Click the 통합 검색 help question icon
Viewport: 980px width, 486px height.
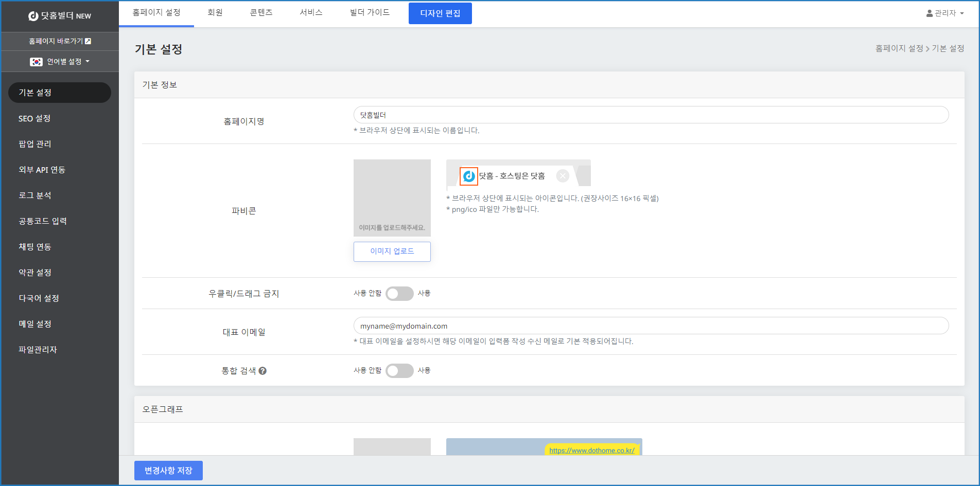click(262, 371)
